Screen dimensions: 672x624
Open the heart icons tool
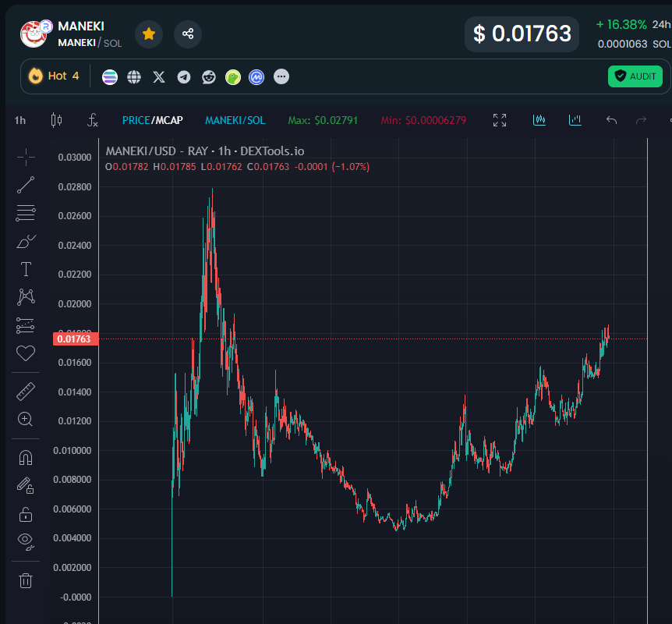click(26, 353)
